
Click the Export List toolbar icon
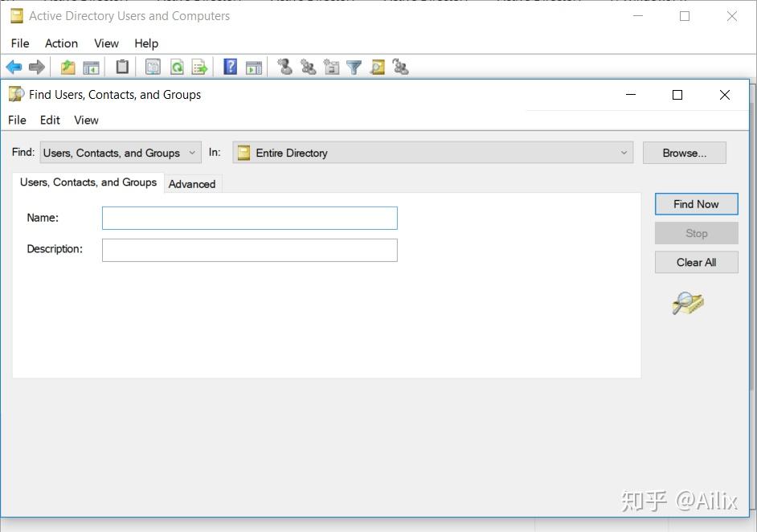199,68
